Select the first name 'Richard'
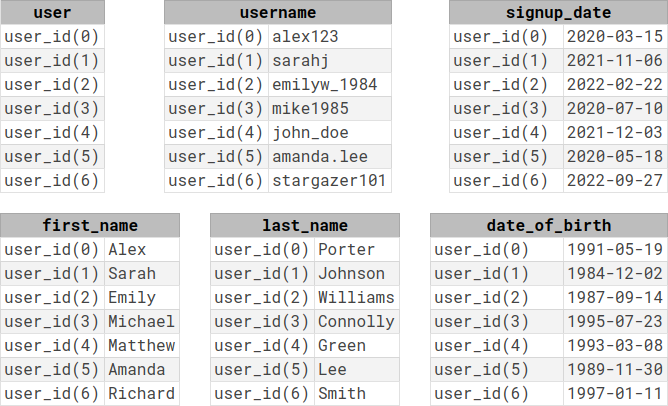The width and height of the screenshot is (668, 406). (x=142, y=394)
